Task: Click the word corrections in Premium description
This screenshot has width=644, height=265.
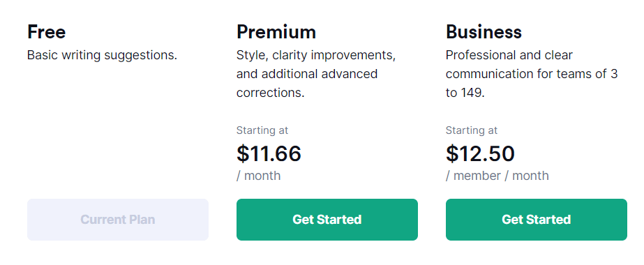Action: [269, 93]
